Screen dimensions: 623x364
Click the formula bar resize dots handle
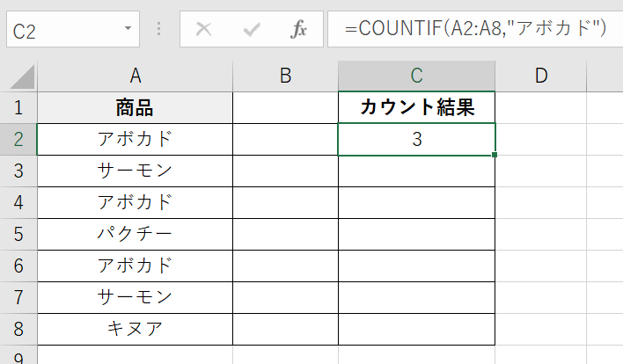pyautogui.click(x=159, y=30)
